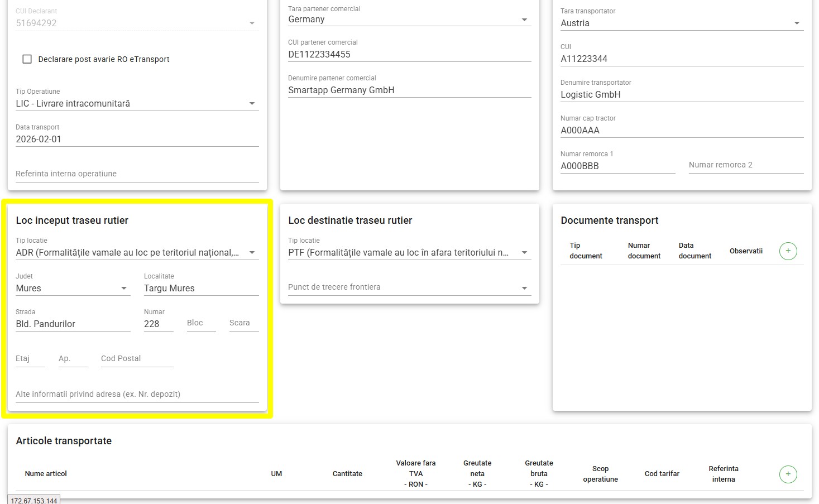Click the Localitate field with Targu Mures
The height and width of the screenshot is (504, 819).
201,289
